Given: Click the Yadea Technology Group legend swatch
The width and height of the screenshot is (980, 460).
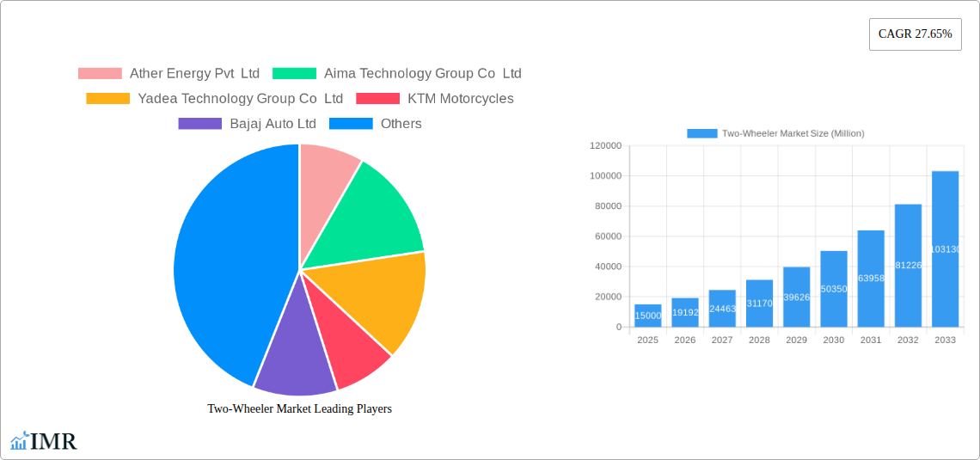Looking at the screenshot, I should tap(108, 99).
